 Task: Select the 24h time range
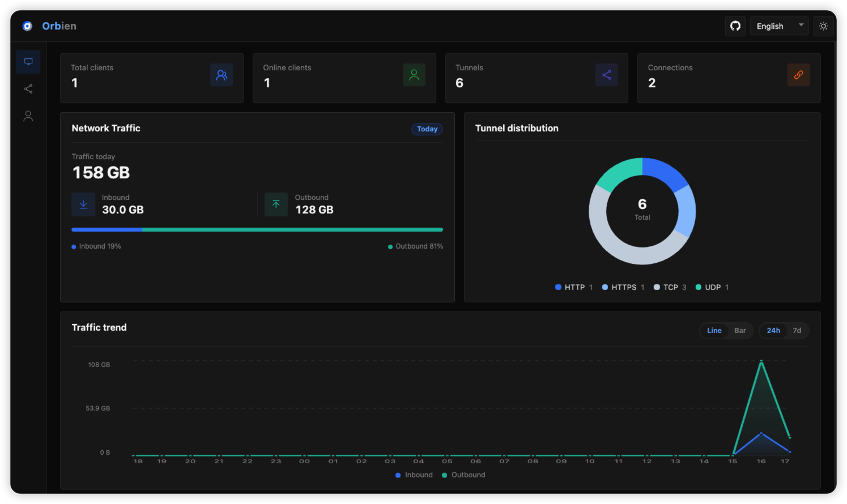tap(773, 331)
